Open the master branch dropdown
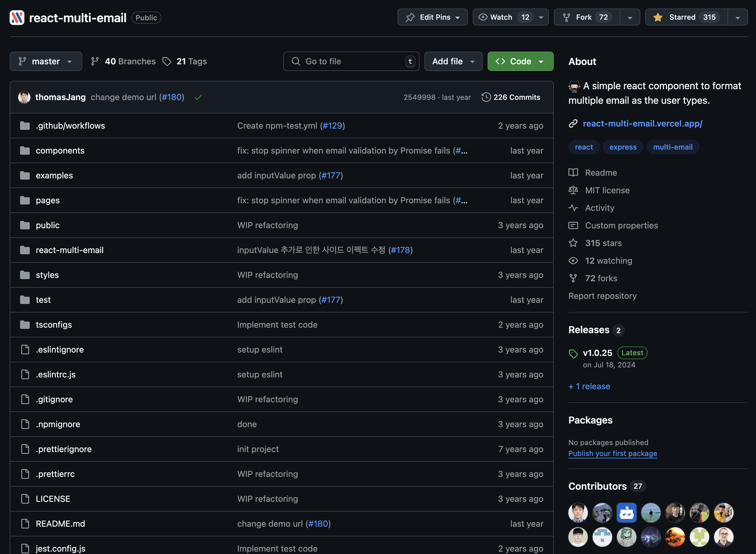This screenshot has height=554, width=756. (x=46, y=61)
